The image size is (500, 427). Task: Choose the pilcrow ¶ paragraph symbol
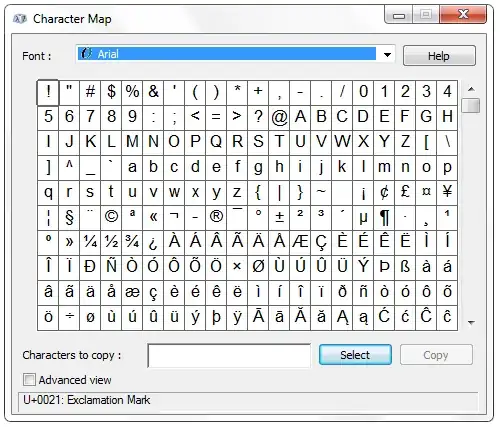tap(384, 218)
